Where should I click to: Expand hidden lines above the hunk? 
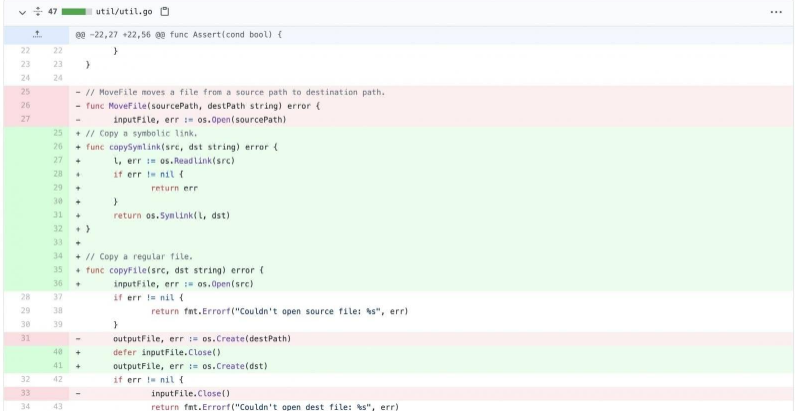coord(37,34)
